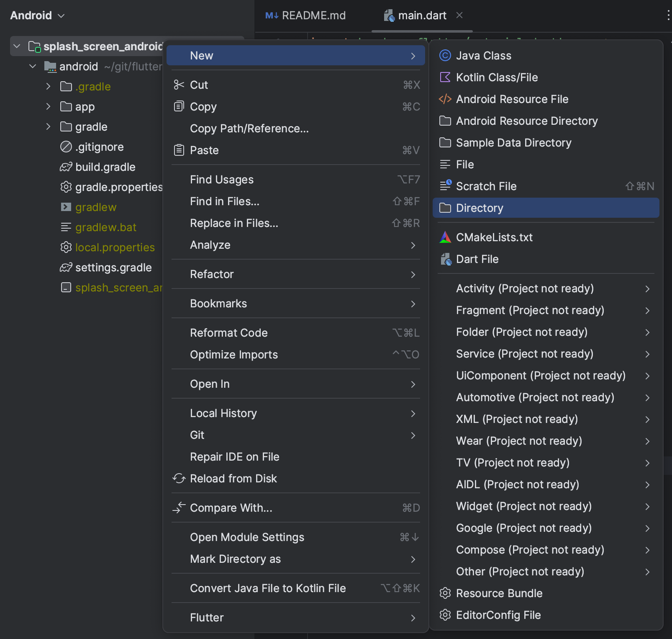The height and width of the screenshot is (639, 672).
Task: Click the Cut scissors icon
Action: pyautogui.click(x=179, y=85)
